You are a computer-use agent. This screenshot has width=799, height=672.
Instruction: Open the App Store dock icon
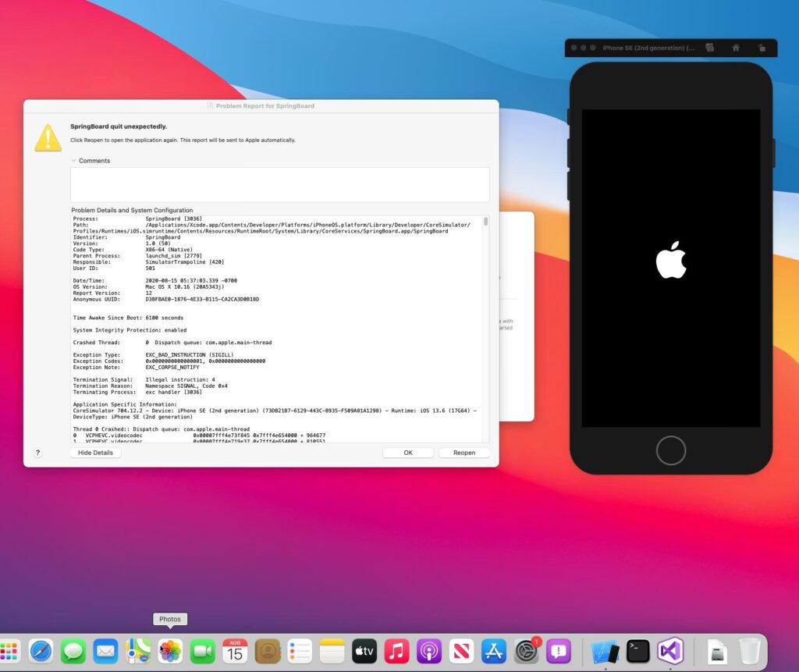tap(495, 651)
